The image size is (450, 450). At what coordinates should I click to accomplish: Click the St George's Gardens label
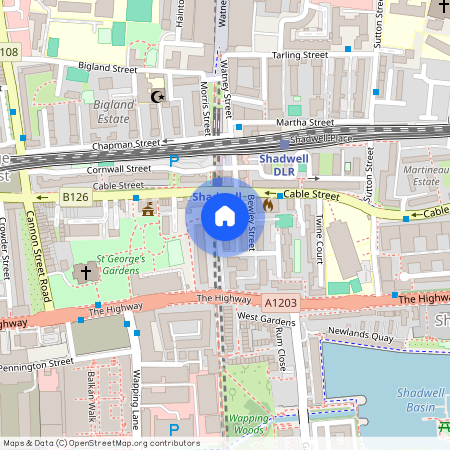point(121,265)
